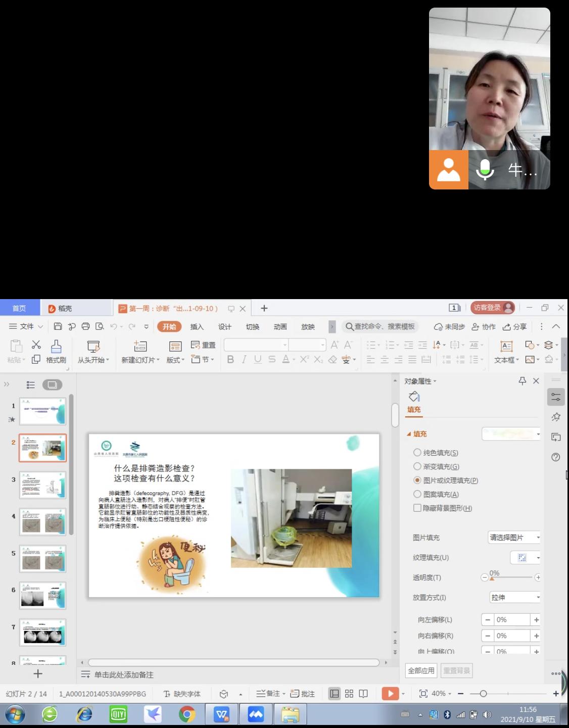The height and width of the screenshot is (728, 569).
Task: Start slideshow with orange play button
Action: 389,694
